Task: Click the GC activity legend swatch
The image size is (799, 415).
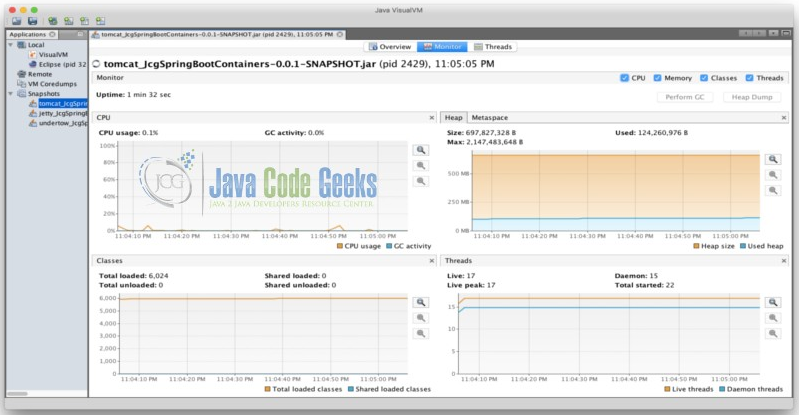Action: [389, 246]
